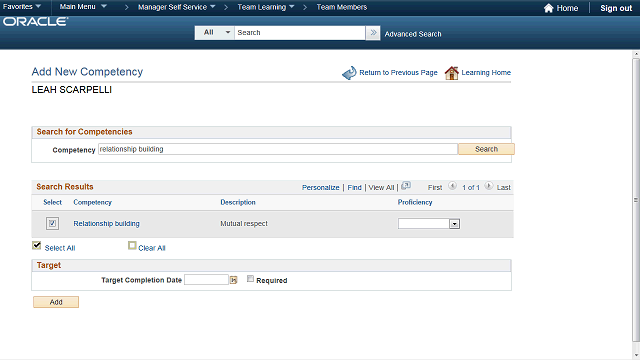This screenshot has width=640, height=360.
Task: Open Advanced Search
Action: 413,34
